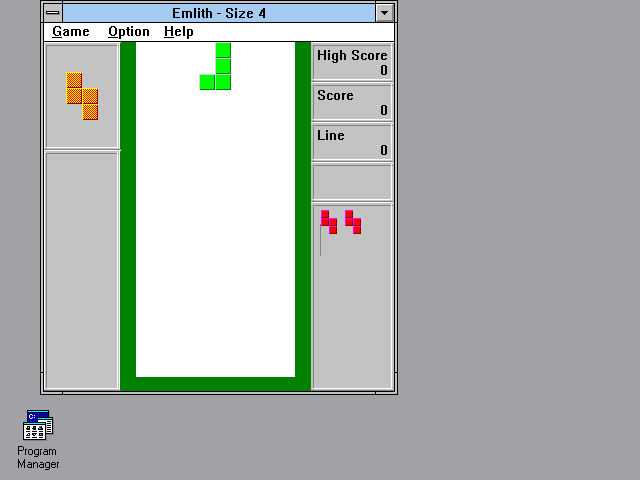640x480 pixels.
Task: Open the Game menu
Action: pyautogui.click(x=71, y=32)
